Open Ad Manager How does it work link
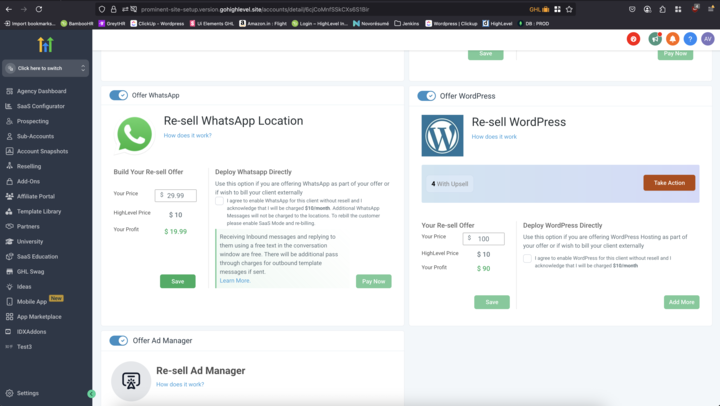This screenshot has width=720, height=406. pos(180,384)
